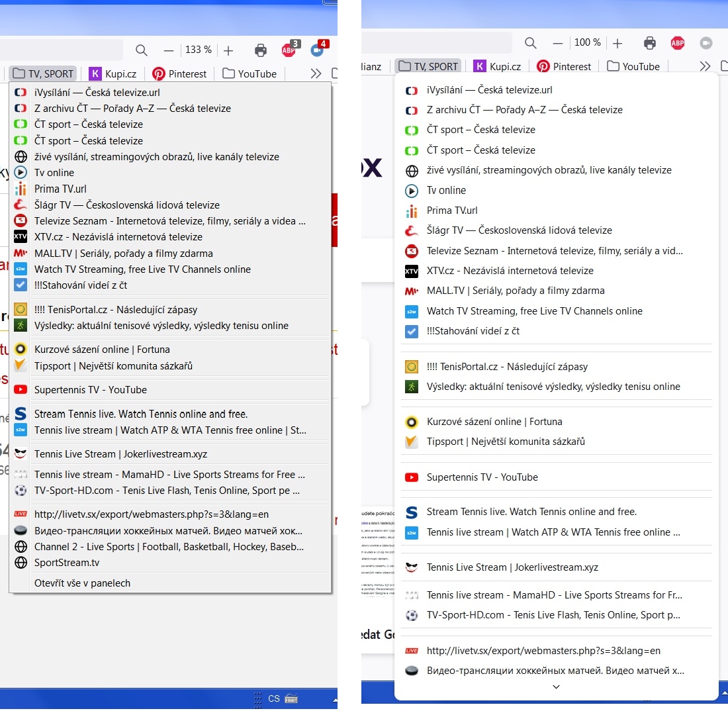Zoom out with minus button beside 100 %
This screenshot has width=728, height=717.
coord(558,43)
